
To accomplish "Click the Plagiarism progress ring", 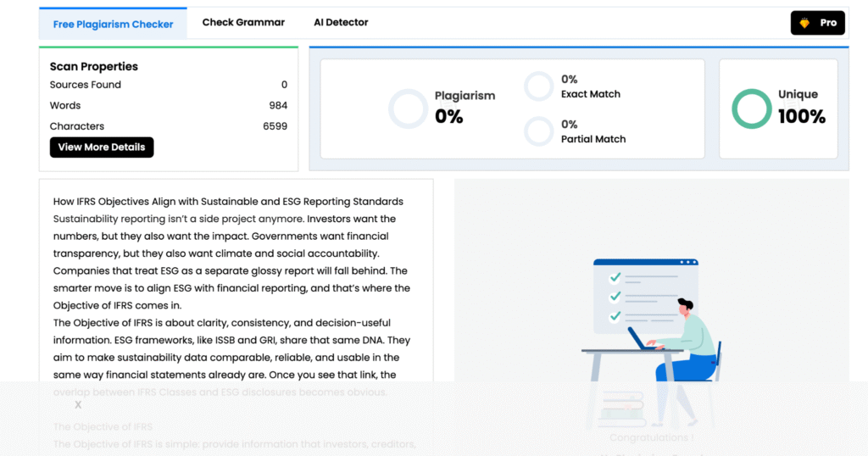I will [x=408, y=109].
